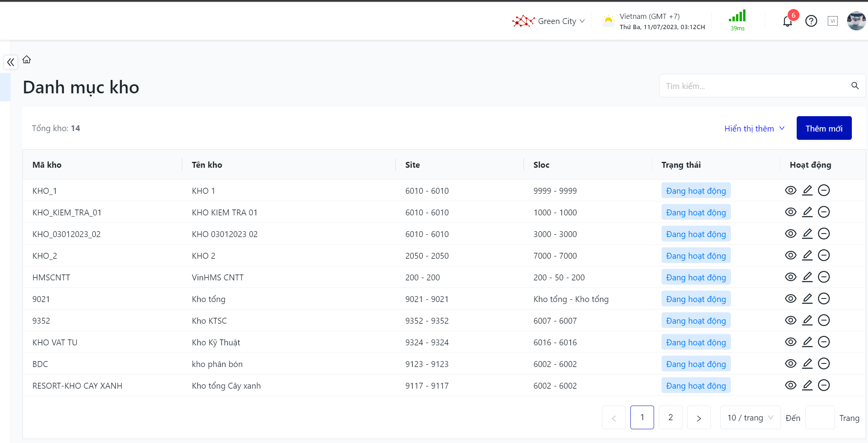View RESORT-KHO CAY XANH via eye icon
Viewport: 868px width, 443px height.
[x=790, y=385]
